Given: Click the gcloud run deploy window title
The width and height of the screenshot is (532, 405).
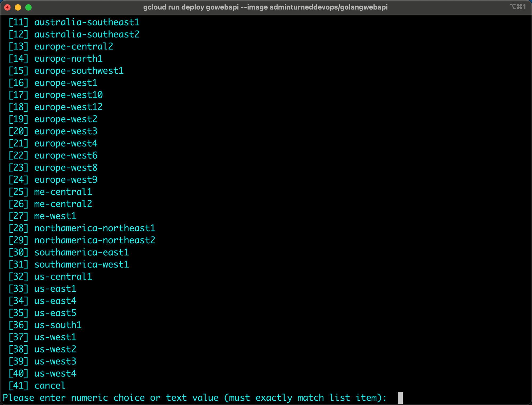Looking at the screenshot, I should point(265,7).
